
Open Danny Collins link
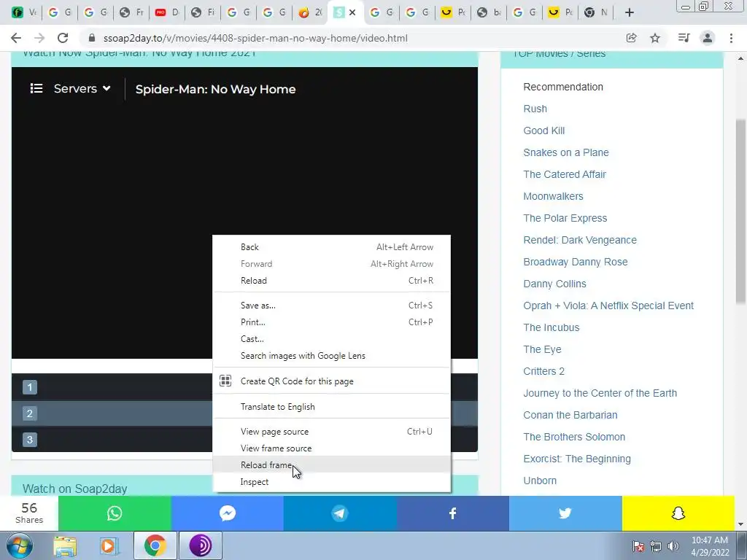click(x=554, y=284)
